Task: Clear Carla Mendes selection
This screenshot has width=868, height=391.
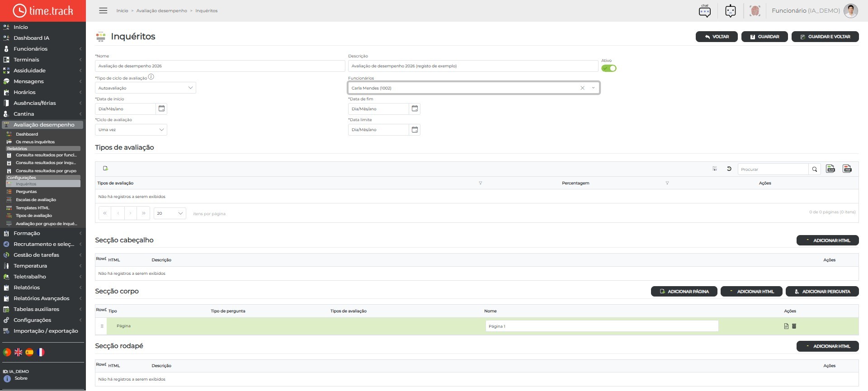Action: (x=582, y=88)
